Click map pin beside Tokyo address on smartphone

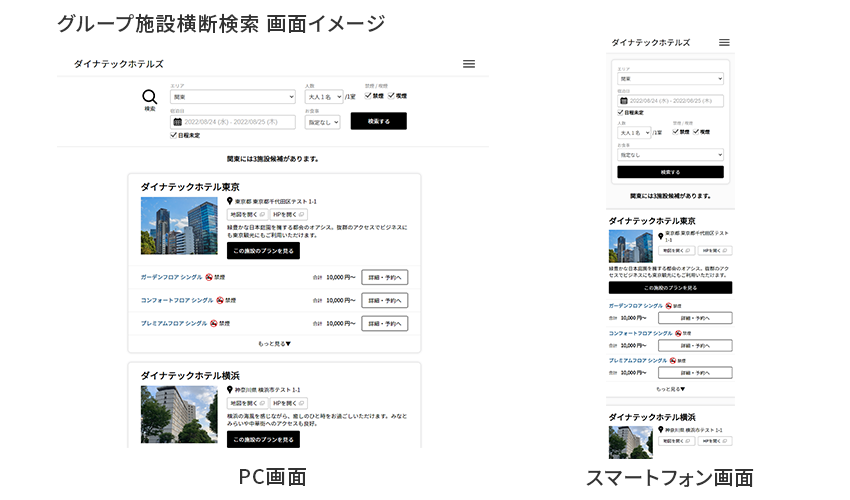point(661,236)
